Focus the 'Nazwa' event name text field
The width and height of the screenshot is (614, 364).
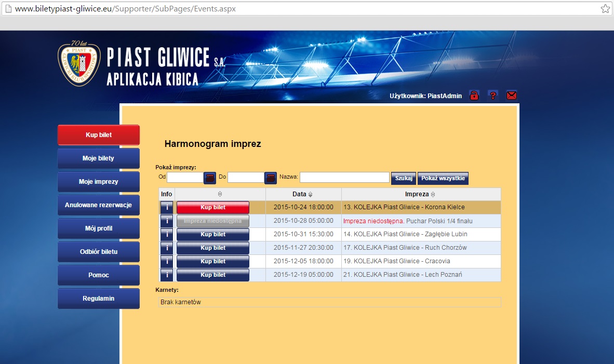(x=344, y=178)
